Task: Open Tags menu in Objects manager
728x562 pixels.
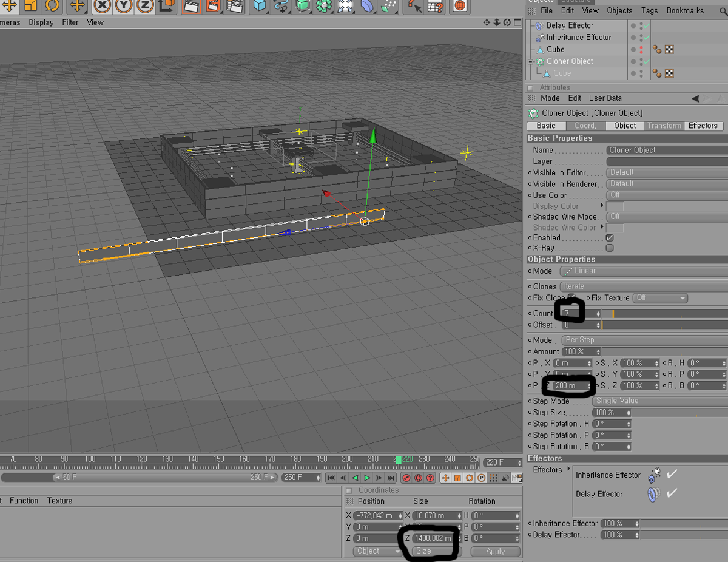Action: [x=650, y=10]
